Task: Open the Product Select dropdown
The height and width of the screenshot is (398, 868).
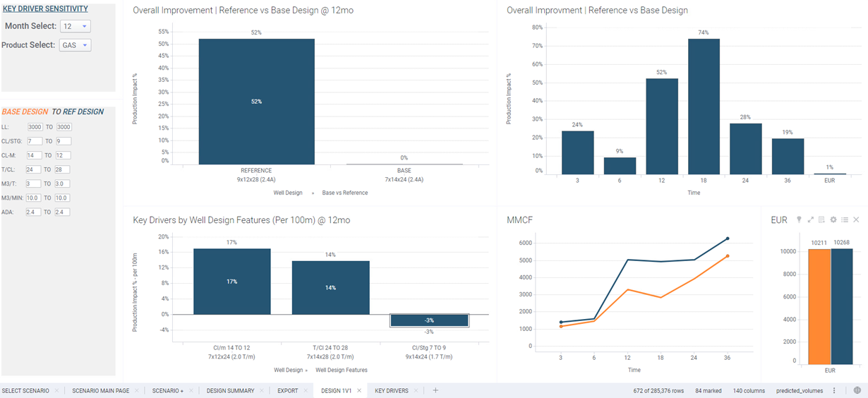Action: 76,45
